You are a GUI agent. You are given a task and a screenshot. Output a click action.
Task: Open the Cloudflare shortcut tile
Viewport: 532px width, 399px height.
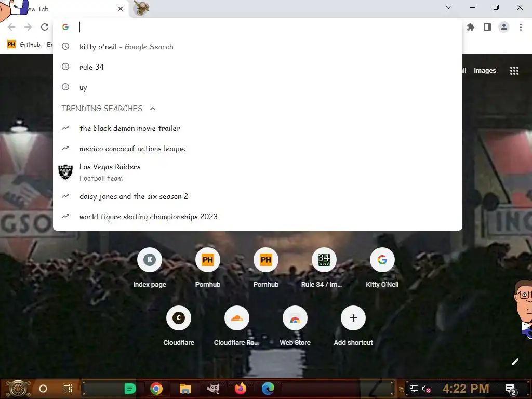coord(179,326)
